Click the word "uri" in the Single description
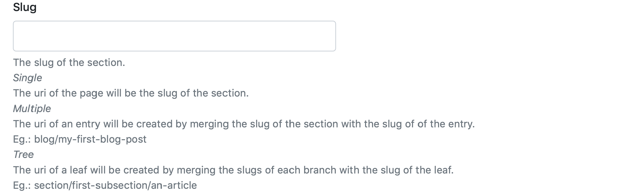This screenshot has height=192, width=644. tap(40, 93)
